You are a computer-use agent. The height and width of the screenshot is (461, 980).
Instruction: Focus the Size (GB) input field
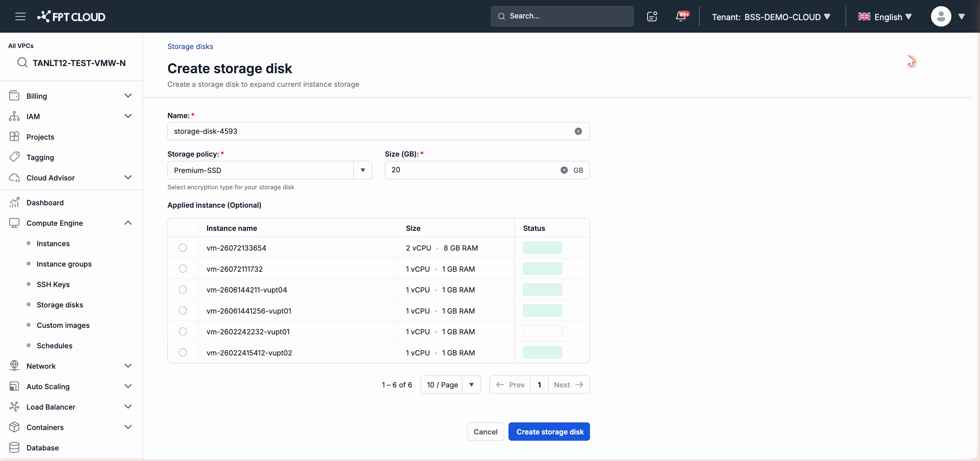click(x=487, y=170)
